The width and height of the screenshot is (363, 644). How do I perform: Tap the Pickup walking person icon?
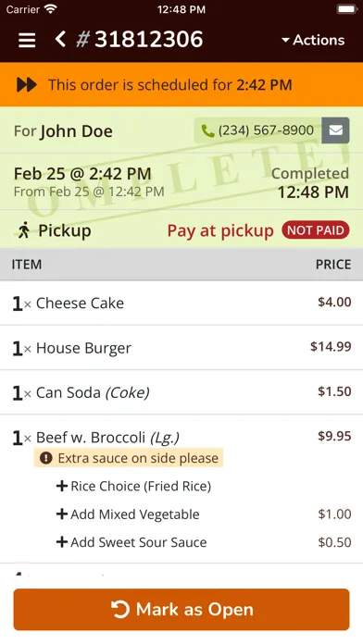(x=24, y=230)
